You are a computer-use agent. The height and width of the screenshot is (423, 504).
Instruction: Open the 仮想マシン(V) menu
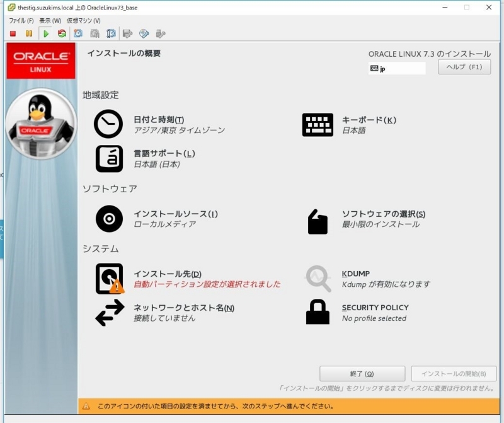pos(84,21)
